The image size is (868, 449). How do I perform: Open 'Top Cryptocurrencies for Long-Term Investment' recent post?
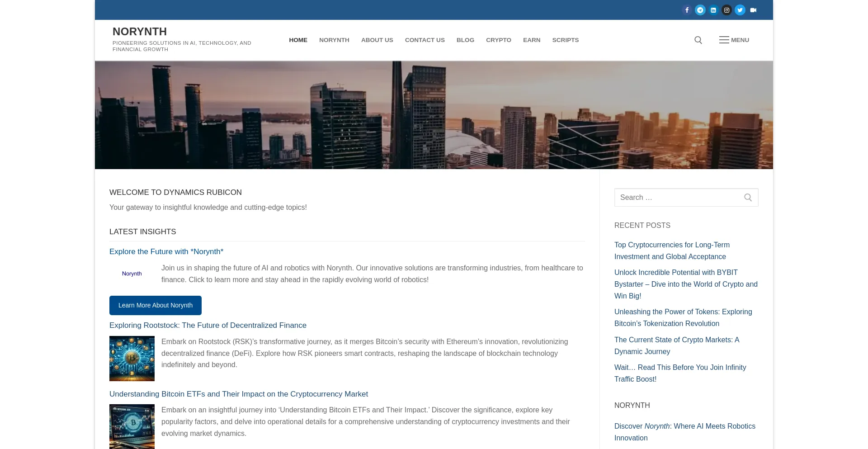click(x=672, y=251)
